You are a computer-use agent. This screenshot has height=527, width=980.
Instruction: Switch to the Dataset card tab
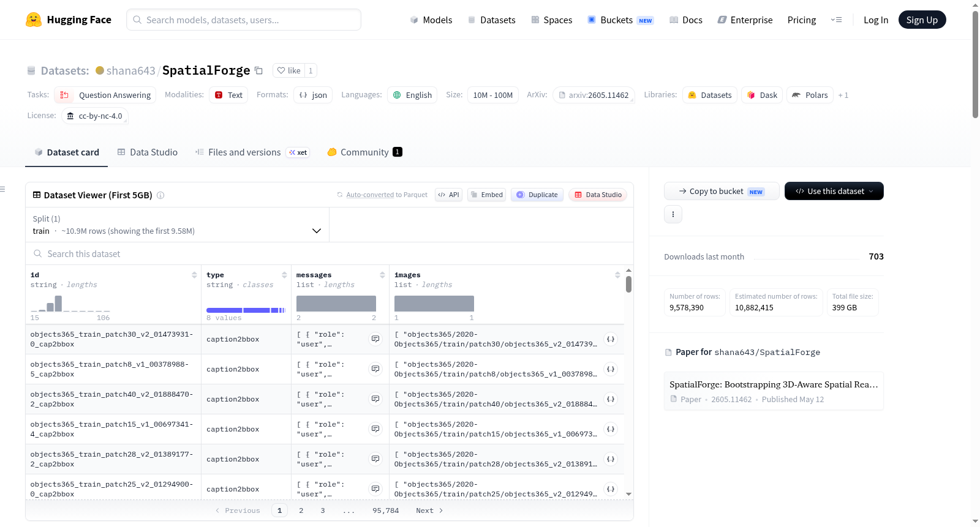point(67,152)
